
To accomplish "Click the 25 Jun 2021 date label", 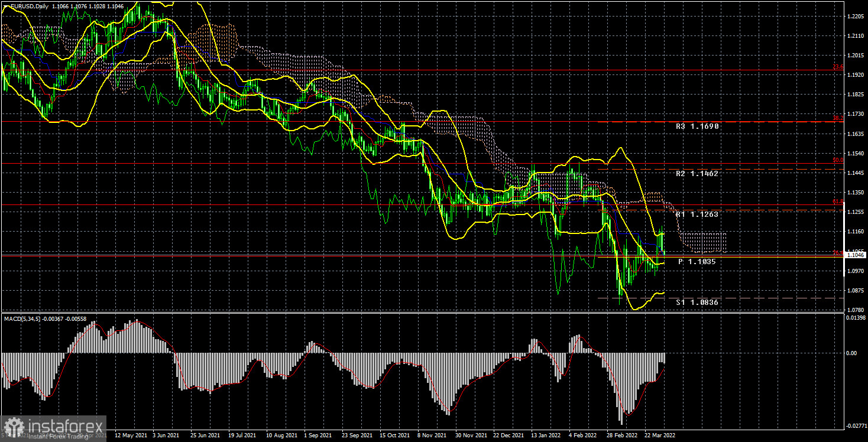I will click(204, 434).
